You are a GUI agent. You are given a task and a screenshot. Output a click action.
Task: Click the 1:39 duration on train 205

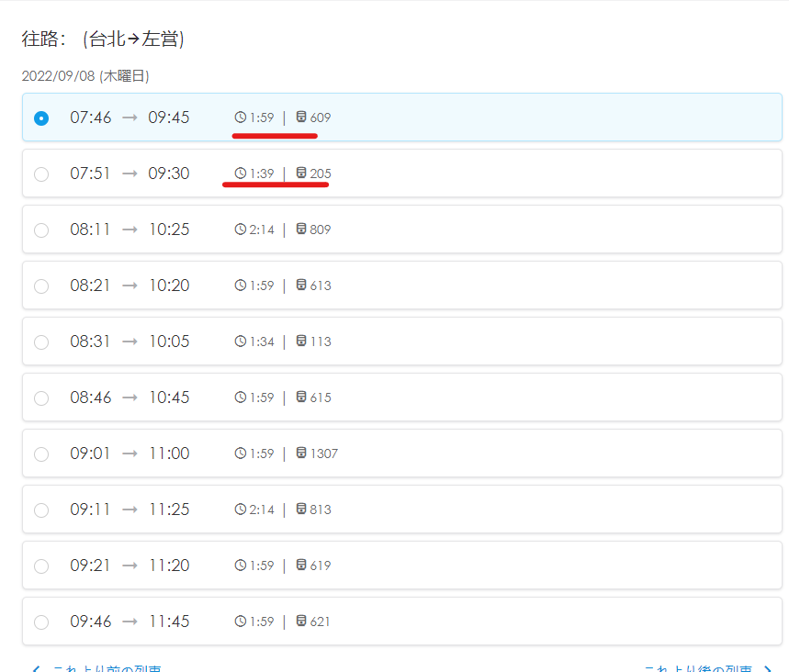(x=262, y=174)
